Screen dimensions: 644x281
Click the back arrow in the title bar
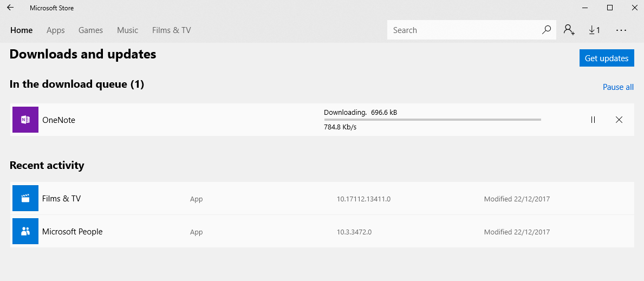pyautogui.click(x=10, y=8)
